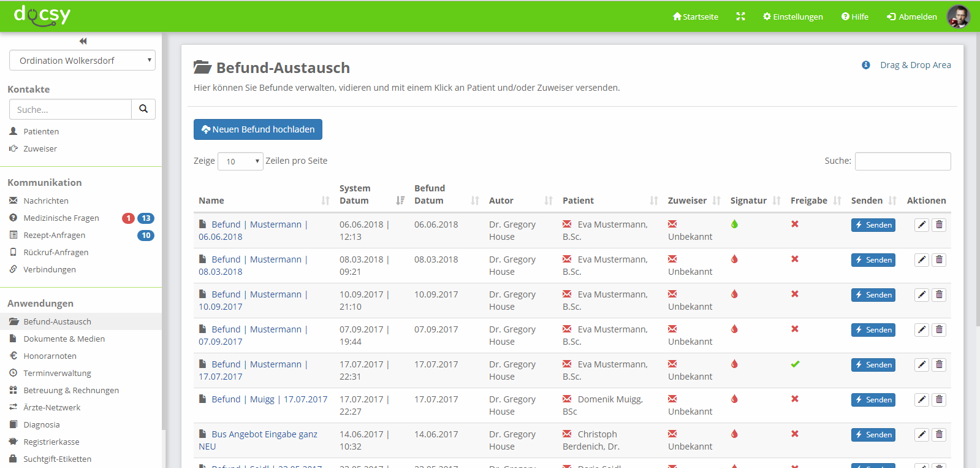Screen dimensions: 980x468
Task: Open the rows per page dropdown showing 10
Action: [x=240, y=161]
